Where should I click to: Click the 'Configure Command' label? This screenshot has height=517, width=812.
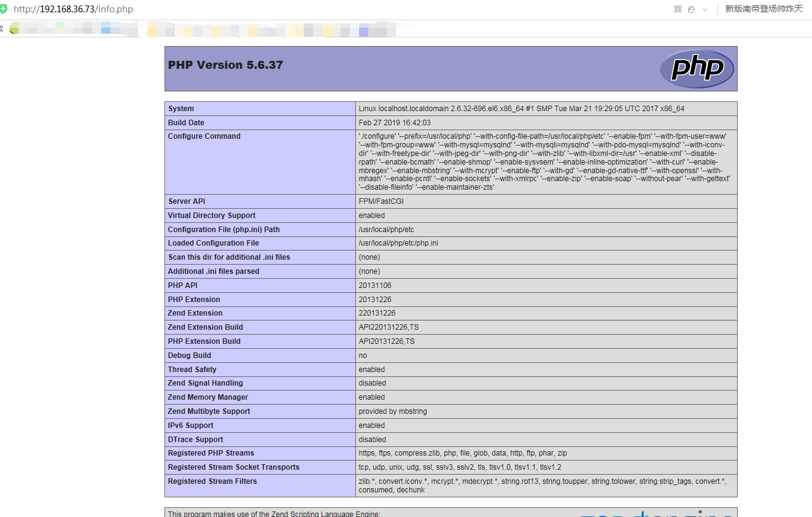204,136
